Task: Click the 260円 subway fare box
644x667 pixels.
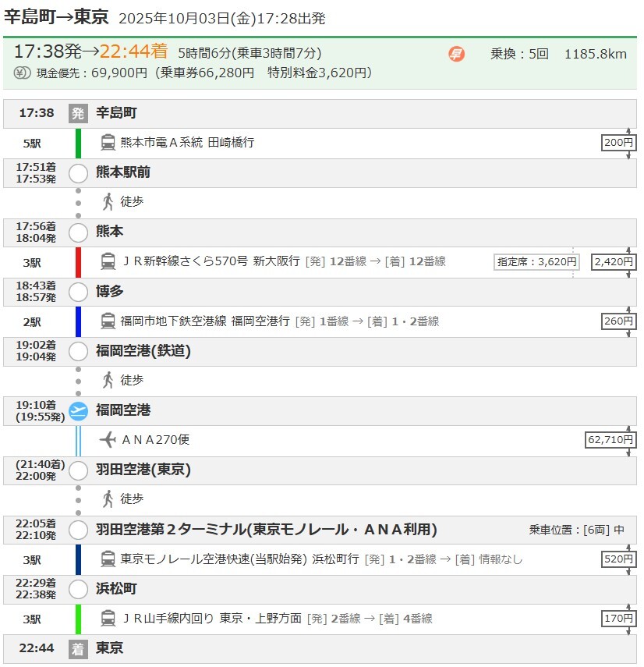Action: (618, 321)
